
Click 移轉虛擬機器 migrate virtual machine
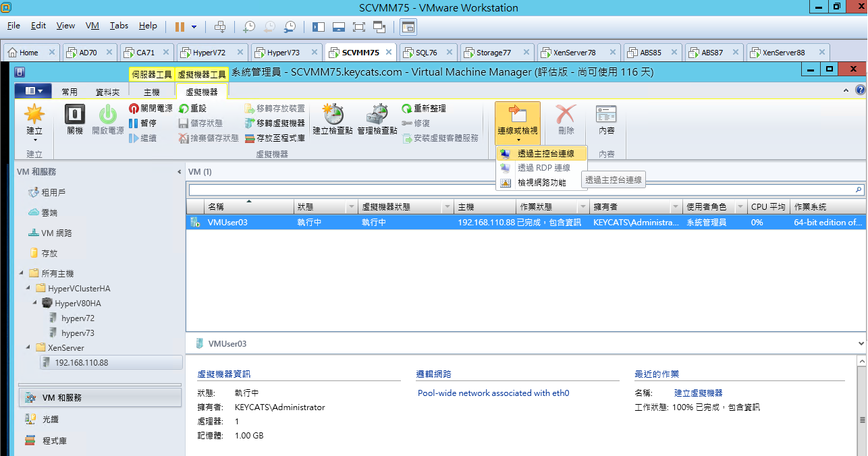275,123
